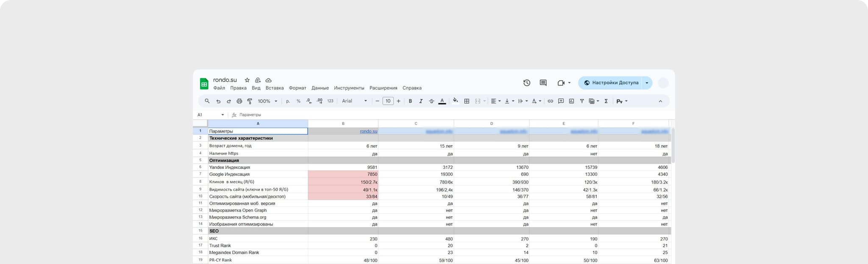Open the Arial font dropdown

coord(354,101)
